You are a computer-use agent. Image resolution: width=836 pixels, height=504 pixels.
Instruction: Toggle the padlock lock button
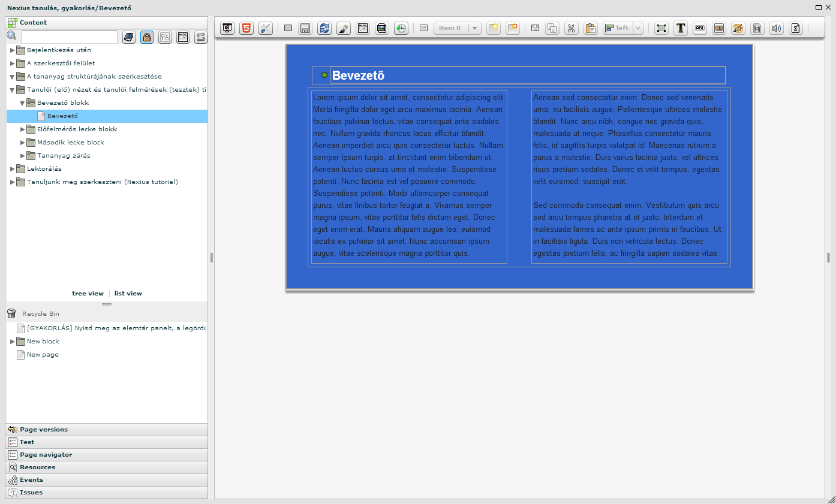pyautogui.click(x=146, y=37)
